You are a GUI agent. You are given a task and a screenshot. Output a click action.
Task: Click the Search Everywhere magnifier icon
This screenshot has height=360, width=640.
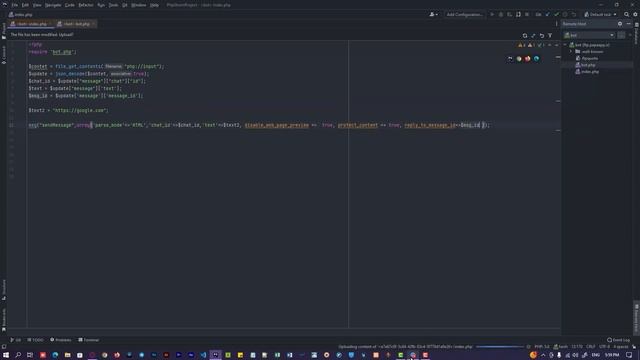click(x=626, y=14)
